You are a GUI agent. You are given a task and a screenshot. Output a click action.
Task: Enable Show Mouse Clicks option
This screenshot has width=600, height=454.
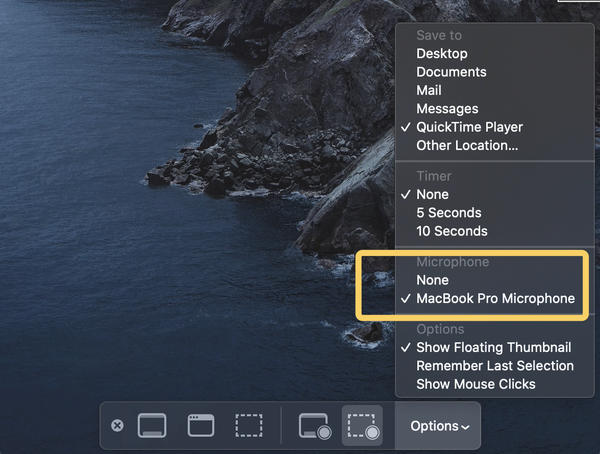[x=495, y=384]
